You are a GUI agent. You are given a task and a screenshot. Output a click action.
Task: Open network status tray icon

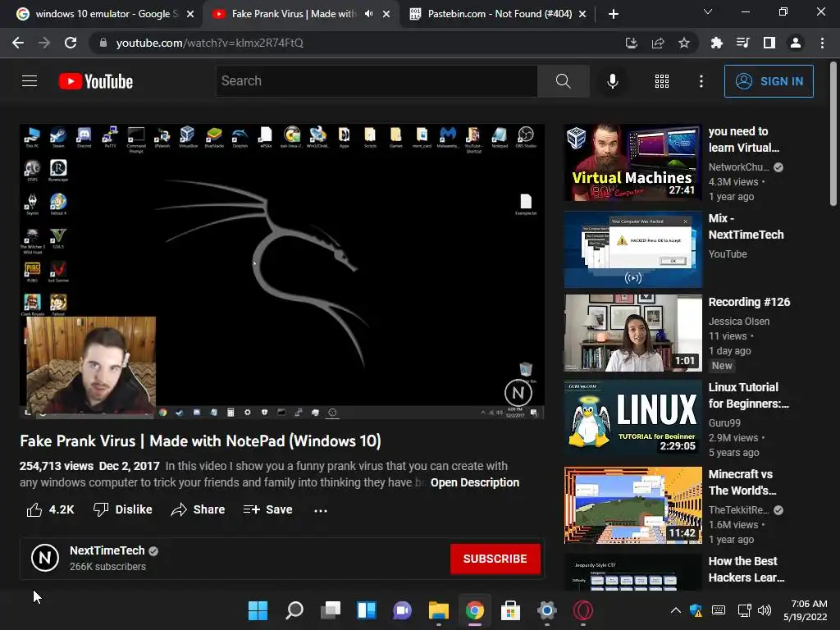pos(744,610)
